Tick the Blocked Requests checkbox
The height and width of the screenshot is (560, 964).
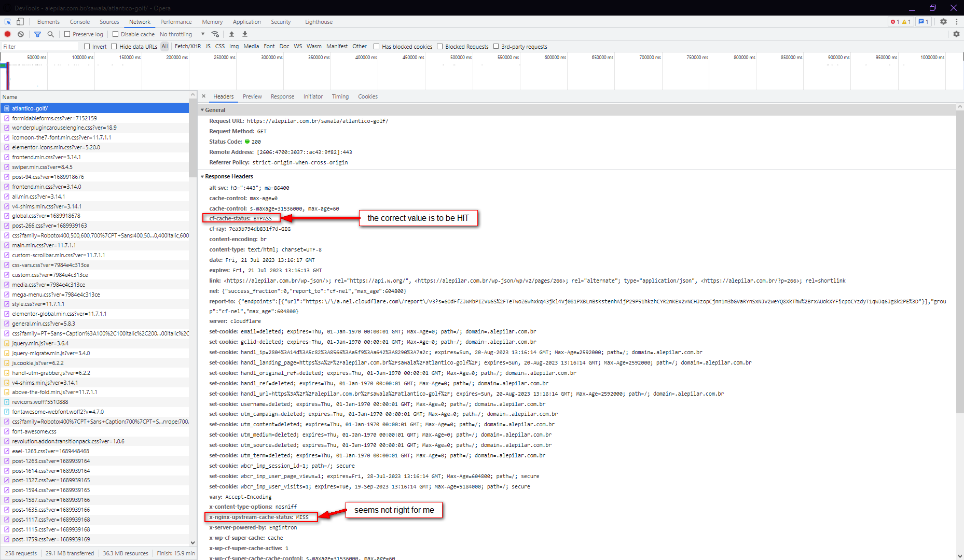[440, 47]
